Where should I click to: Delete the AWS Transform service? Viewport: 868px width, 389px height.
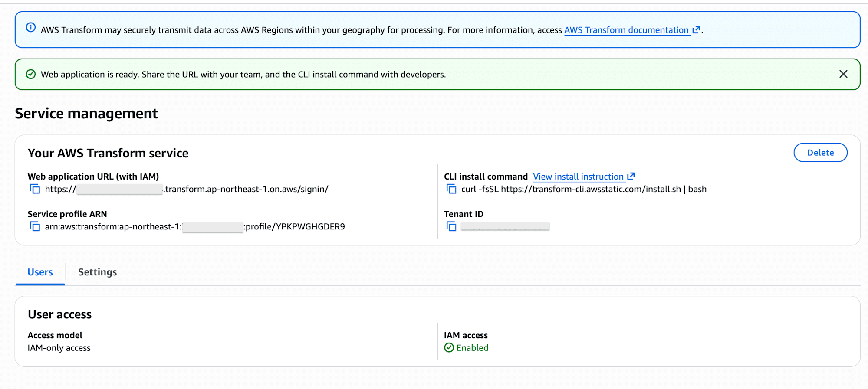[x=820, y=153]
